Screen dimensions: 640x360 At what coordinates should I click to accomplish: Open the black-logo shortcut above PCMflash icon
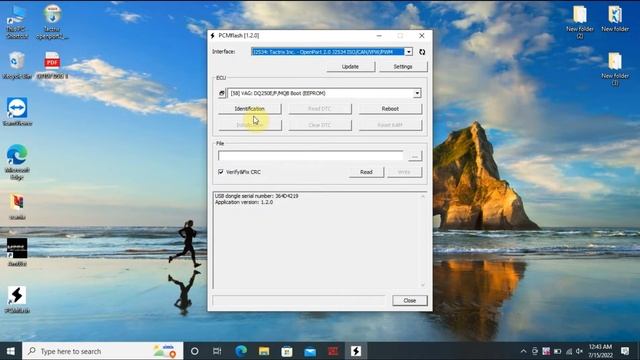pos(17,252)
